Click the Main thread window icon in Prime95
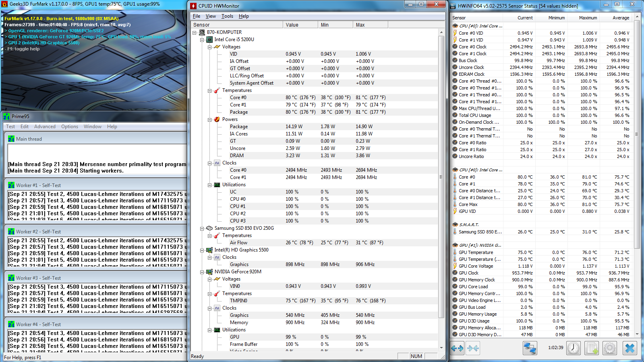This screenshot has width=644, height=362. point(11,139)
